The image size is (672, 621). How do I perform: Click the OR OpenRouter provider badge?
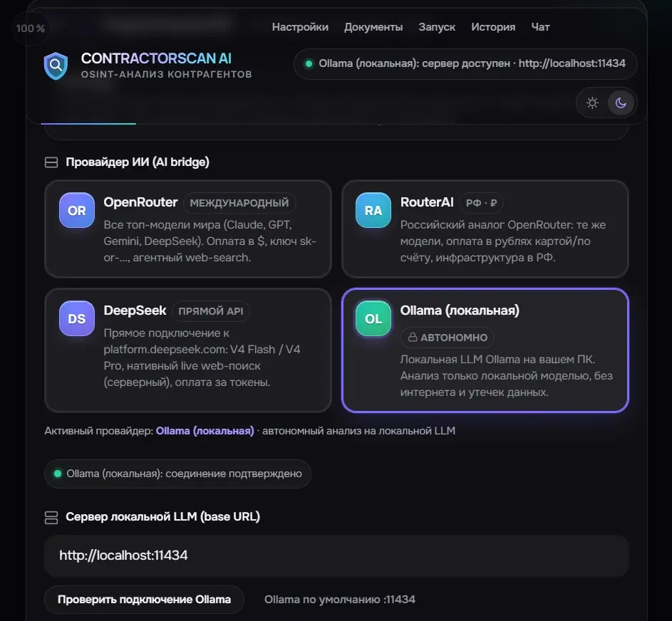(x=77, y=210)
